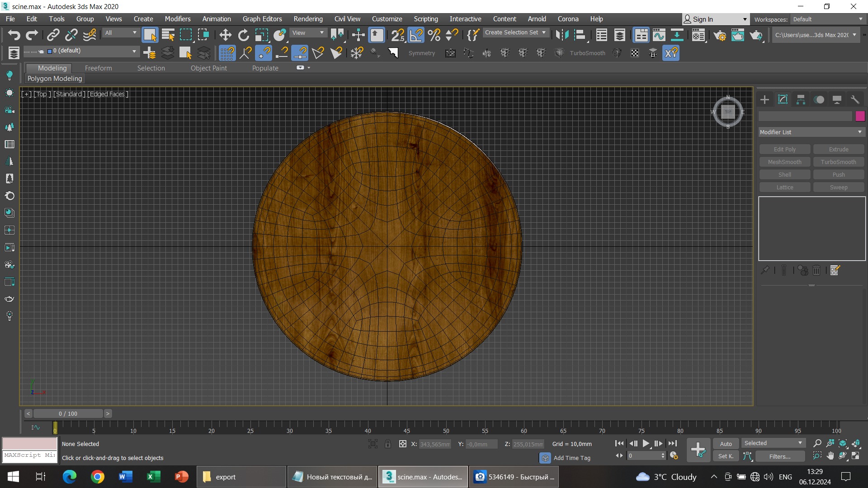This screenshot has height=488, width=868.
Task: Open the Modify panel tab
Action: [783, 99]
